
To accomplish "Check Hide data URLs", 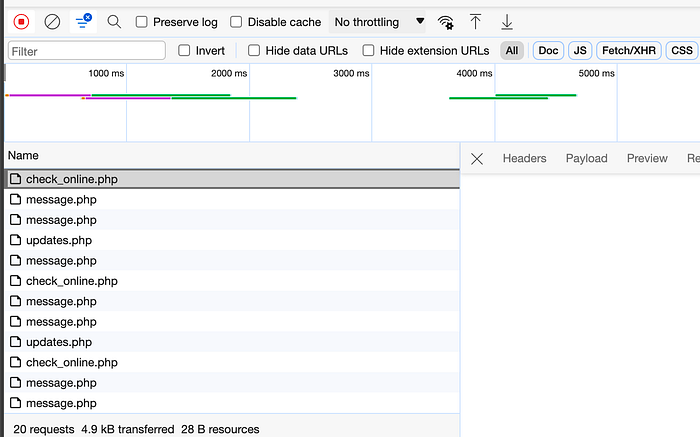I will coord(254,50).
